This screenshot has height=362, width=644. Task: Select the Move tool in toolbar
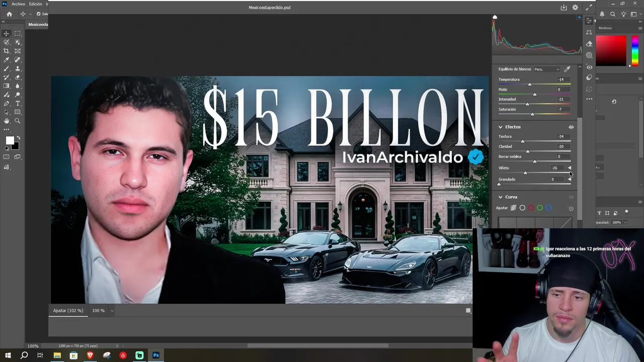pos(7,34)
